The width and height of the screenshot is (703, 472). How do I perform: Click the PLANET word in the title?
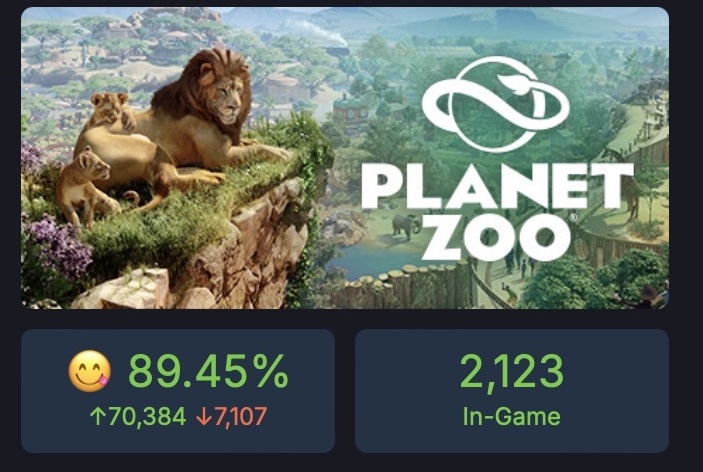pos(497,186)
